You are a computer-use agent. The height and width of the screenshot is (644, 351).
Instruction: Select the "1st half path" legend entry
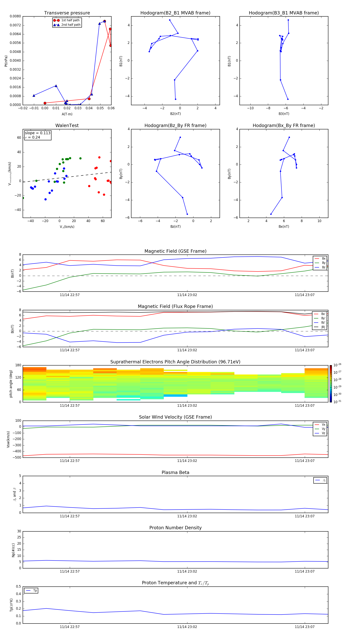coord(67,20)
